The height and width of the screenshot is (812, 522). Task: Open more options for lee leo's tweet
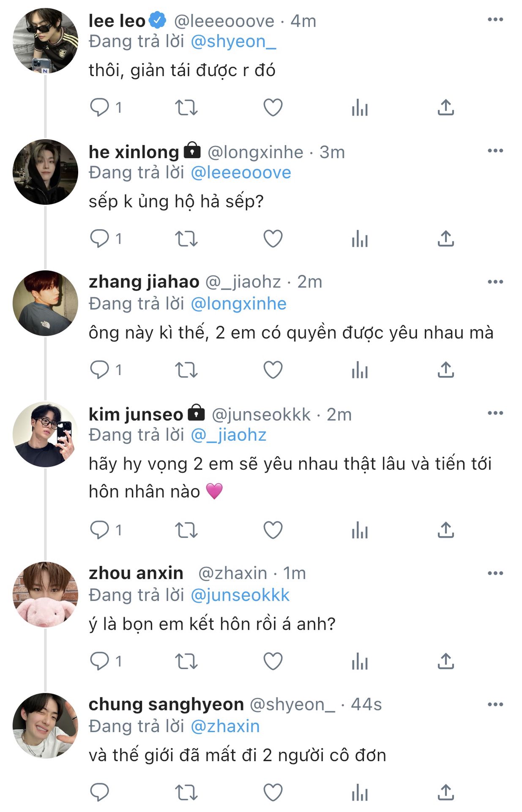tap(495, 19)
